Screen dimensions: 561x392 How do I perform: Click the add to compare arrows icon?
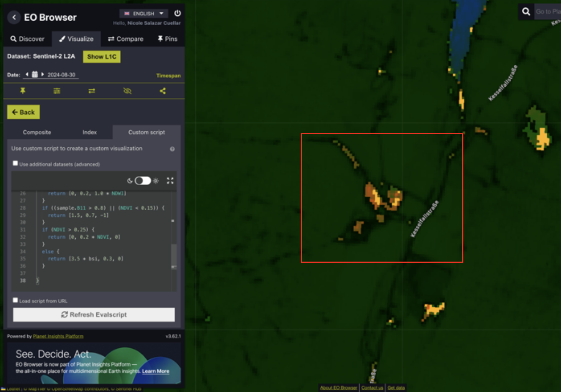tap(92, 91)
